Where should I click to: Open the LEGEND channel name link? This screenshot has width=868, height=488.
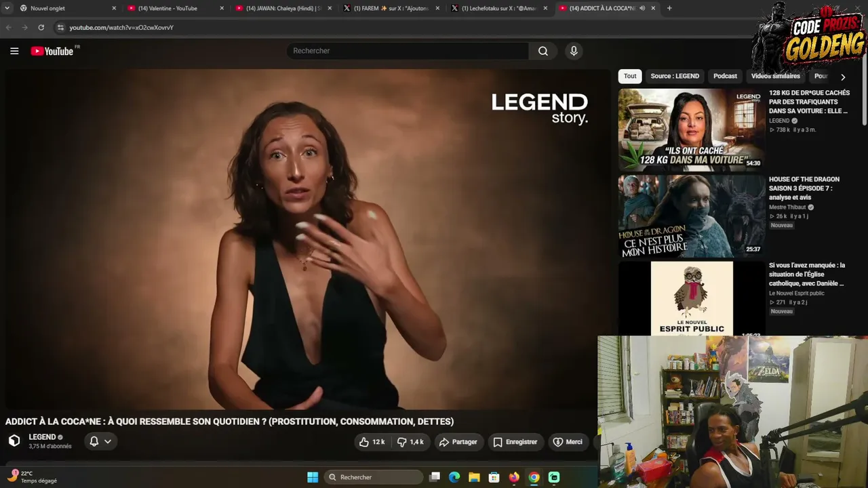[42, 437]
